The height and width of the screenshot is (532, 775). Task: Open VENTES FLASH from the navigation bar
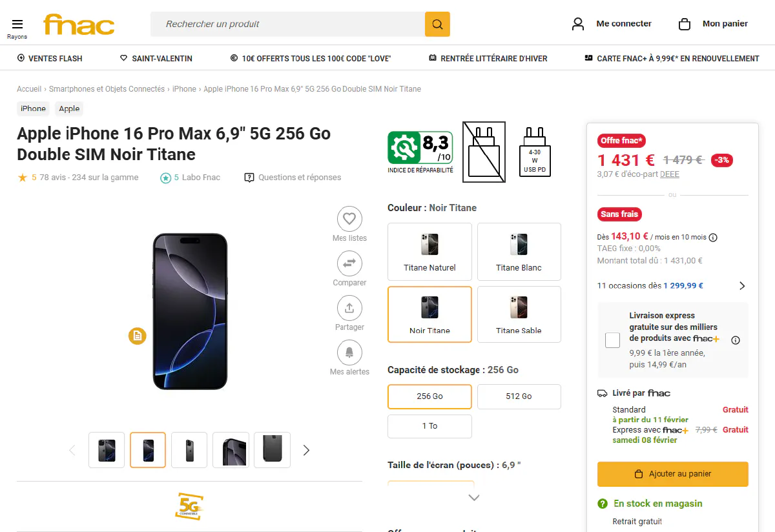(50, 58)
